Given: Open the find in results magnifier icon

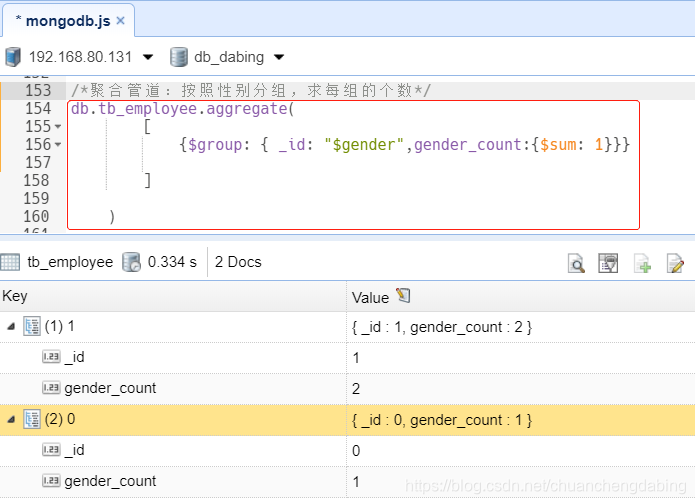Looking at the screenshot, I should click(x=576, y=263).
